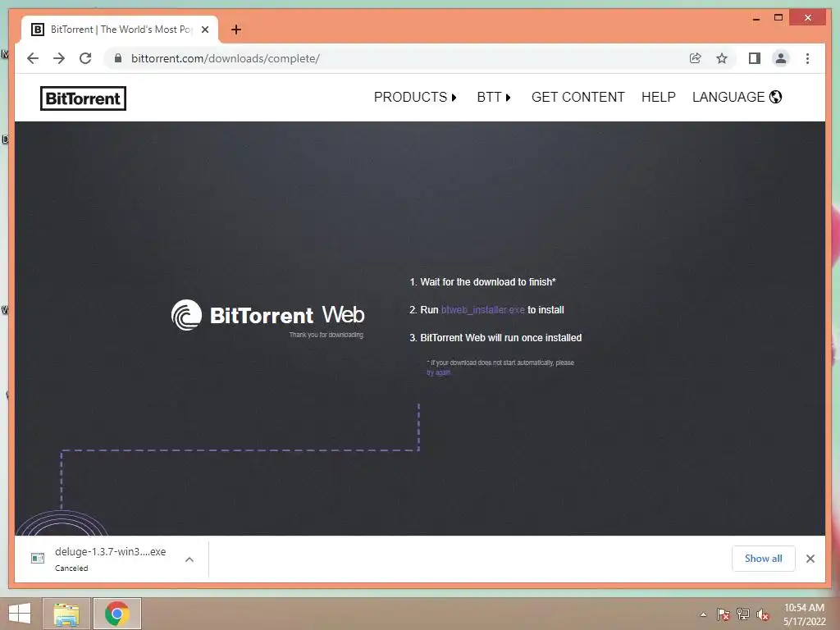Expand the BTT menu
840x630 pixels.
click(494, 97)
